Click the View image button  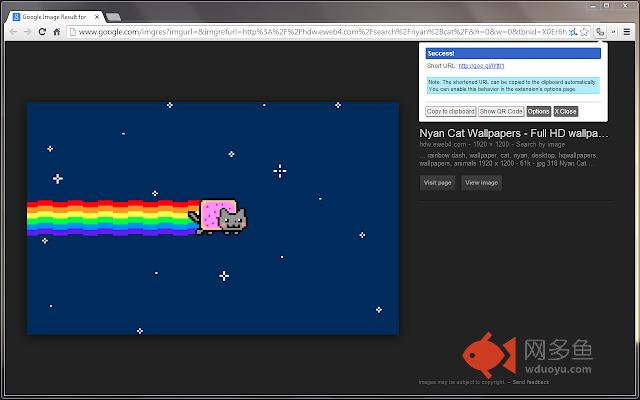click(481, 182)
